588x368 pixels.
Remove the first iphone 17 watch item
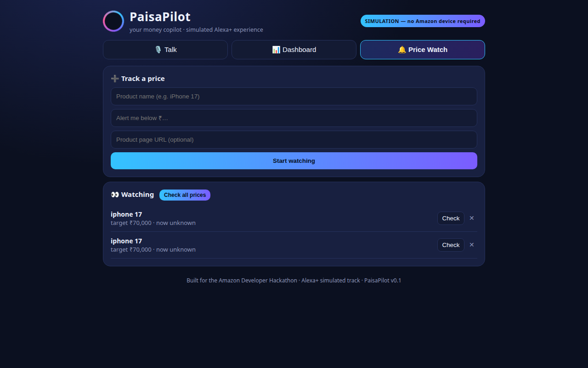pos(472,218)
